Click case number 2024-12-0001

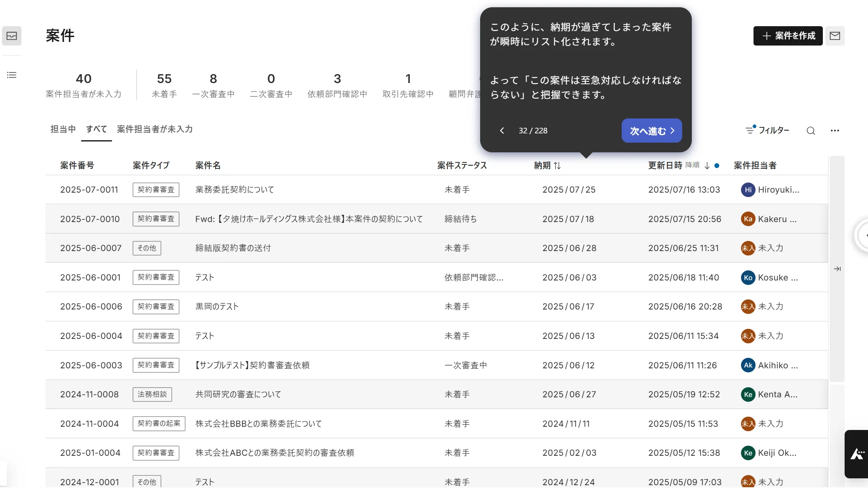pyautogui.click(x=90, y=482)
